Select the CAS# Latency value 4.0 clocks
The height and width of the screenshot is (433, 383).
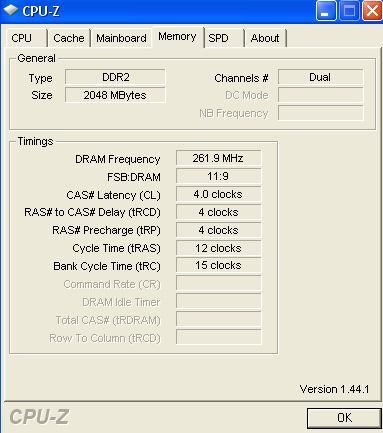tap(218, 194)
